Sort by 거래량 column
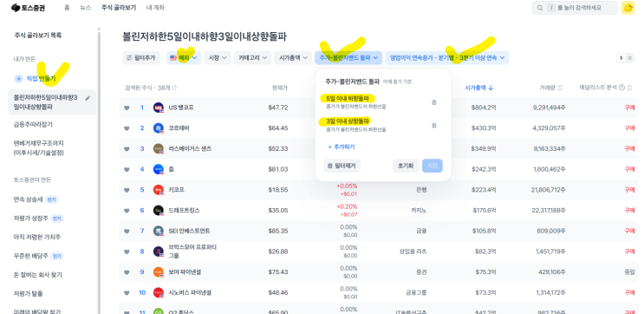The width and height of the screenshot is (644, 314). point(550,88)
